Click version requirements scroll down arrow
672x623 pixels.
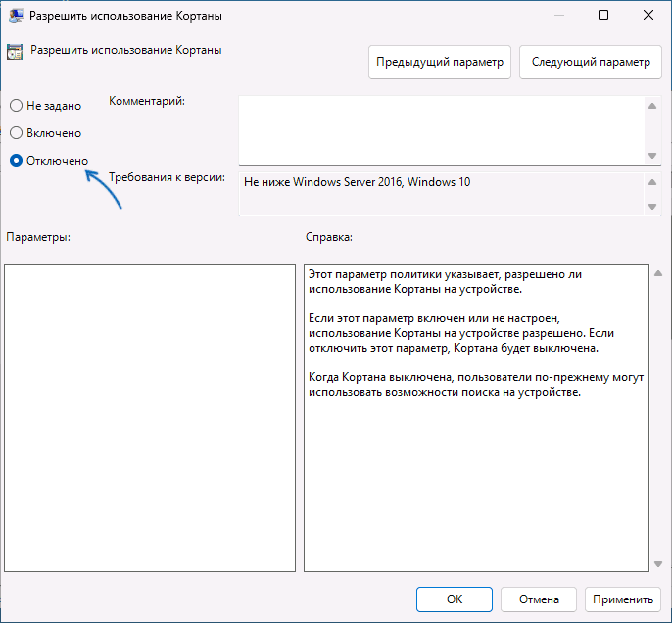coord(652,207)
